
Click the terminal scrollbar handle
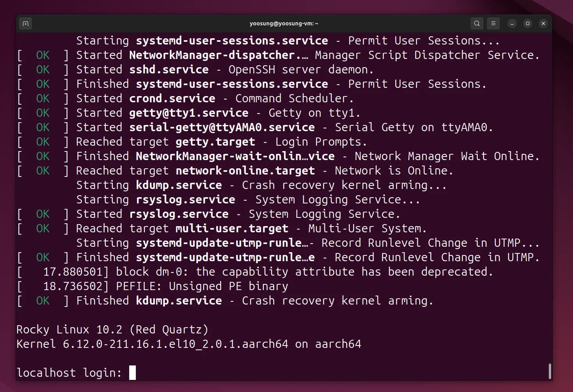click(x=550, y=371)
